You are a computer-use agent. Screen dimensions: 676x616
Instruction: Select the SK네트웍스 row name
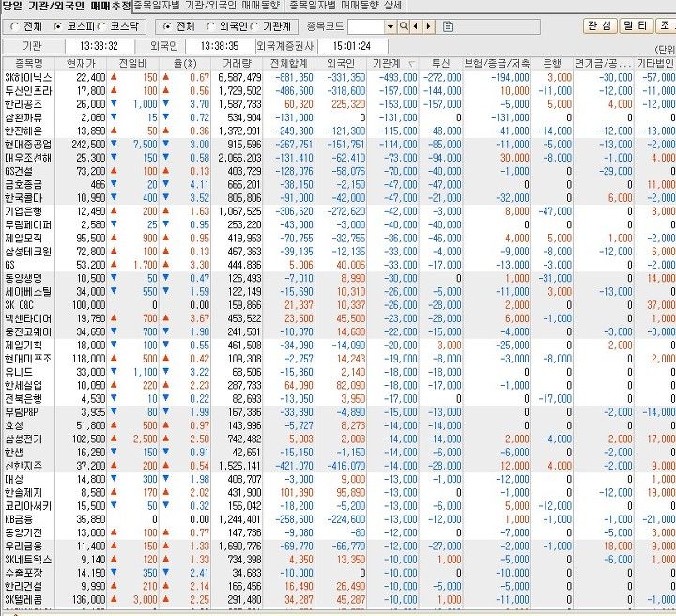point(28,560)
